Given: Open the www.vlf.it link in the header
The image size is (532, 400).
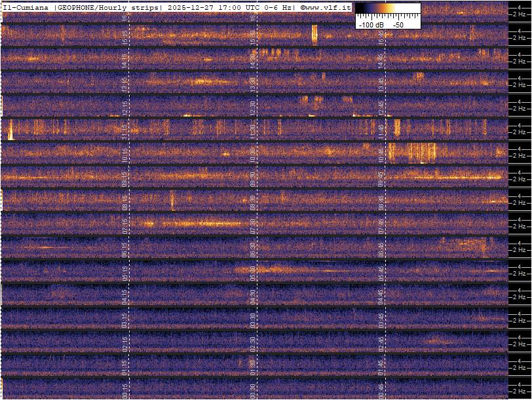Looking at the screenshot, I should [329, 7].
